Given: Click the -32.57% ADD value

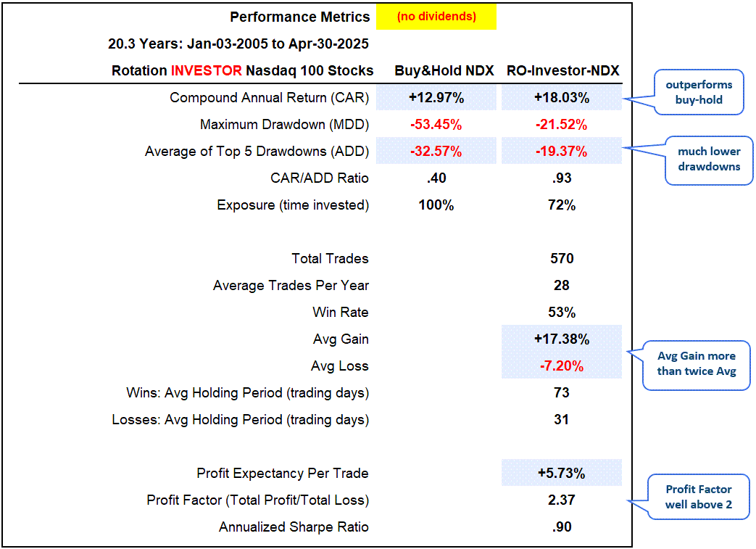Looking at the screenshot, I should pos(436,152).
